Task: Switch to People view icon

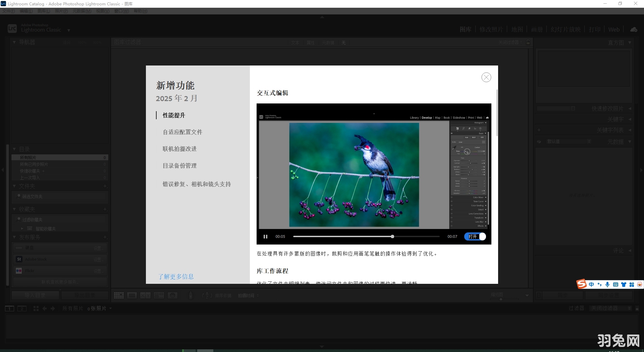Action: pos(172,296)
